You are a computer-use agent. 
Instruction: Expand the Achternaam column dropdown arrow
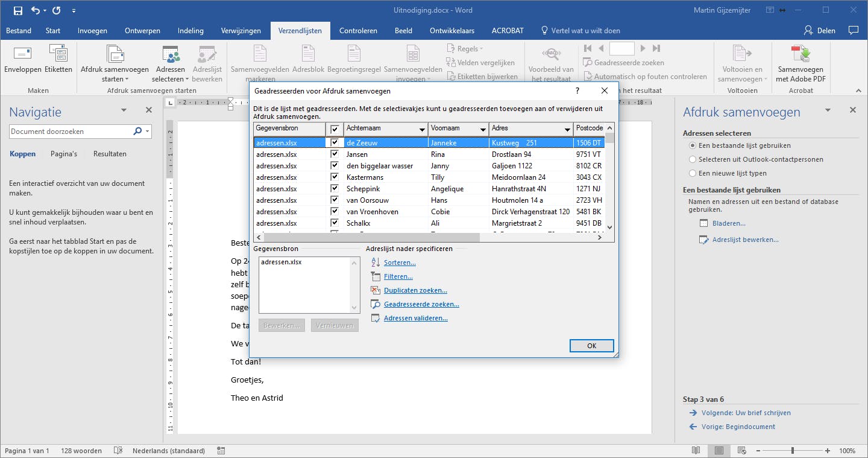coord(422,130)
